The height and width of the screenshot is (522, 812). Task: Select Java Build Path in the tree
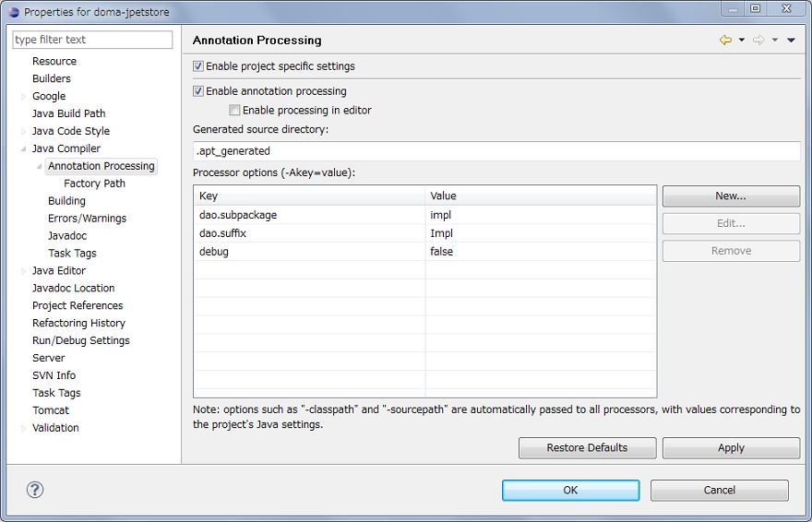68,113
